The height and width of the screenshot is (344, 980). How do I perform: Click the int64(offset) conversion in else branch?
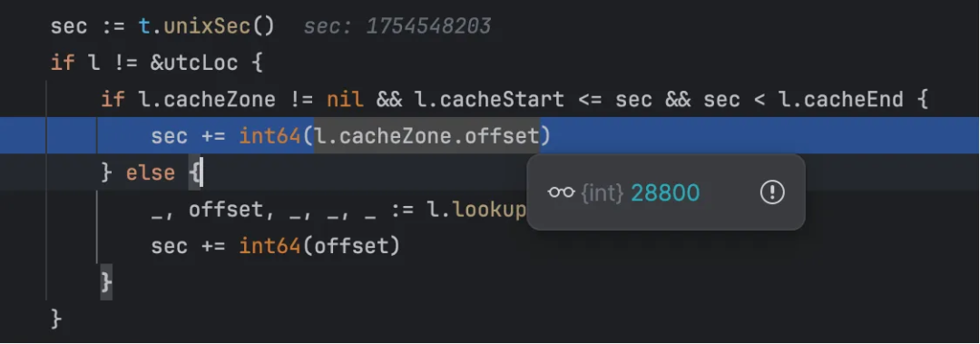(318, 246)
